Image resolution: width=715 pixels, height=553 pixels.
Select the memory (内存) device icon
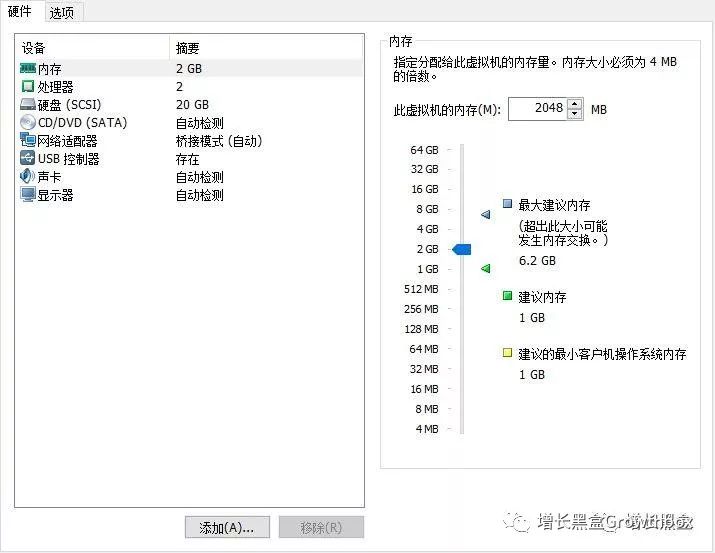28,68
